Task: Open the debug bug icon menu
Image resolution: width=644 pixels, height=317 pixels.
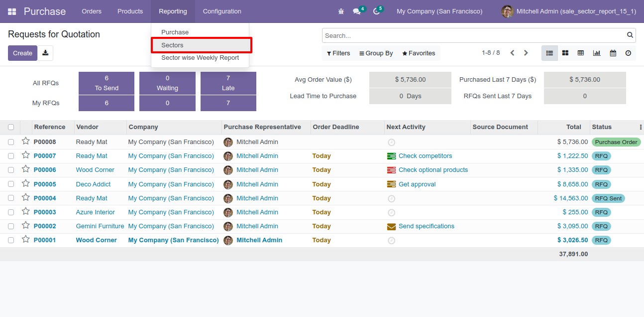Action: pyautogui.click(x=341, y=11)
